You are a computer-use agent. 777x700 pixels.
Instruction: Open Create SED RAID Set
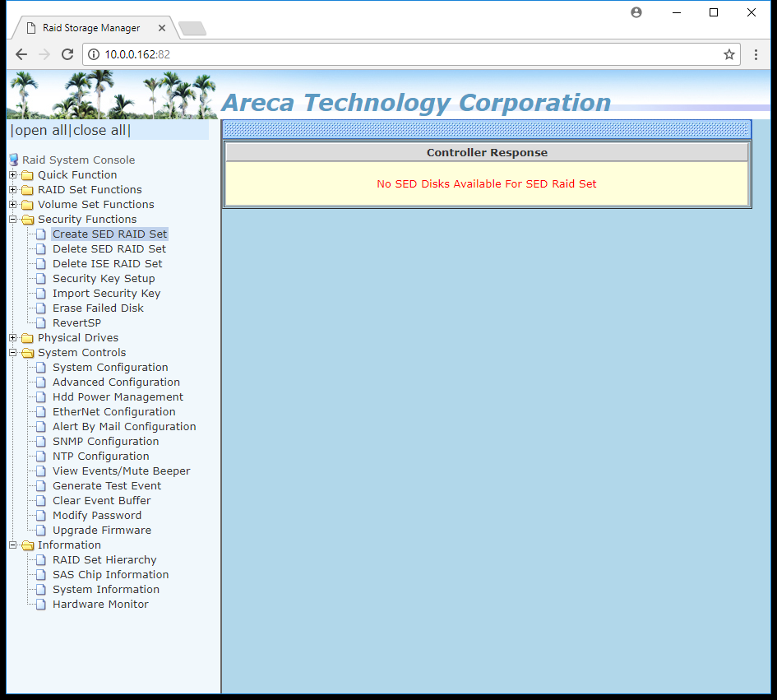110,234
